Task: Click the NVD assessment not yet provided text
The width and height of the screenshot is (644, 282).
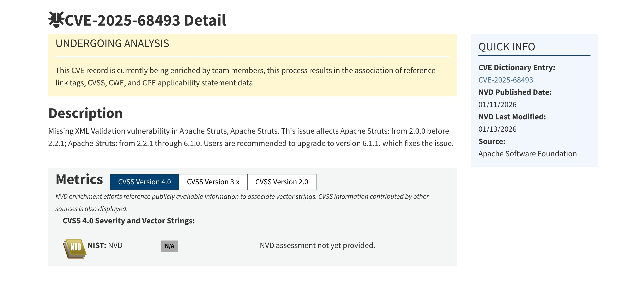Action: [x=317, y=245]
